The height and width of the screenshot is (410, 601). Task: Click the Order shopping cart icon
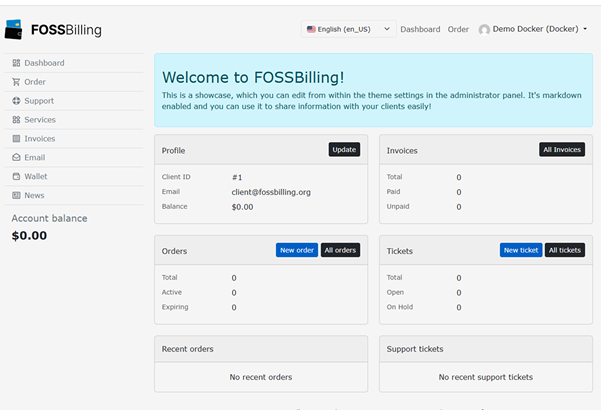[16, 82]
